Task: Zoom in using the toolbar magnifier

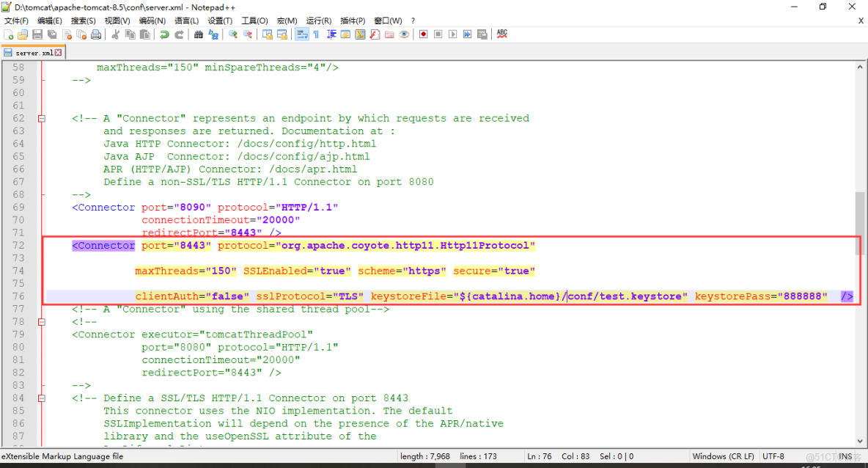Action: tap(232, 34)
